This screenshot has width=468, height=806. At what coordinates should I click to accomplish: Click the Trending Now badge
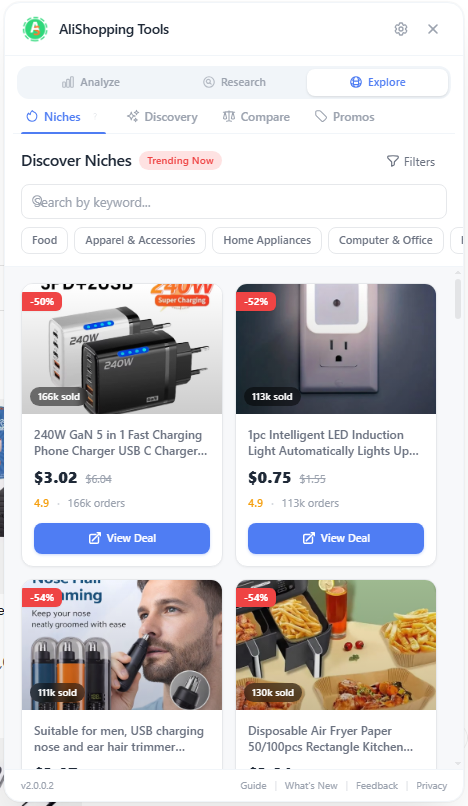(180, 161)
